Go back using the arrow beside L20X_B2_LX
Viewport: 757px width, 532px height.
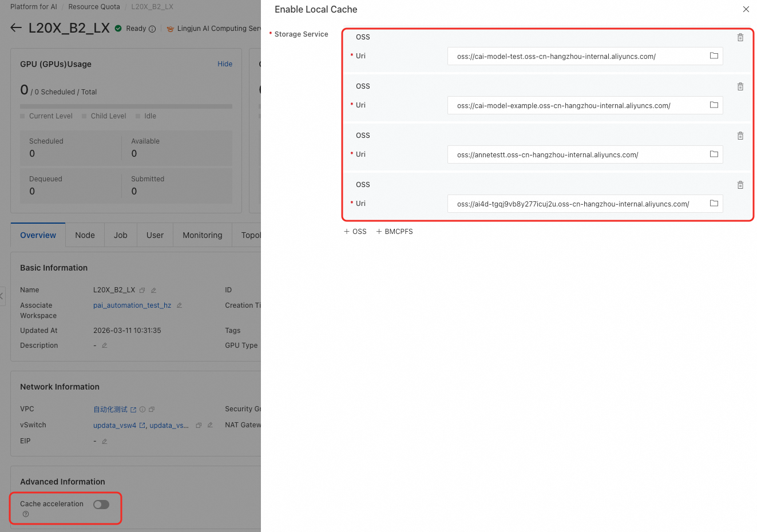[16, 28]
